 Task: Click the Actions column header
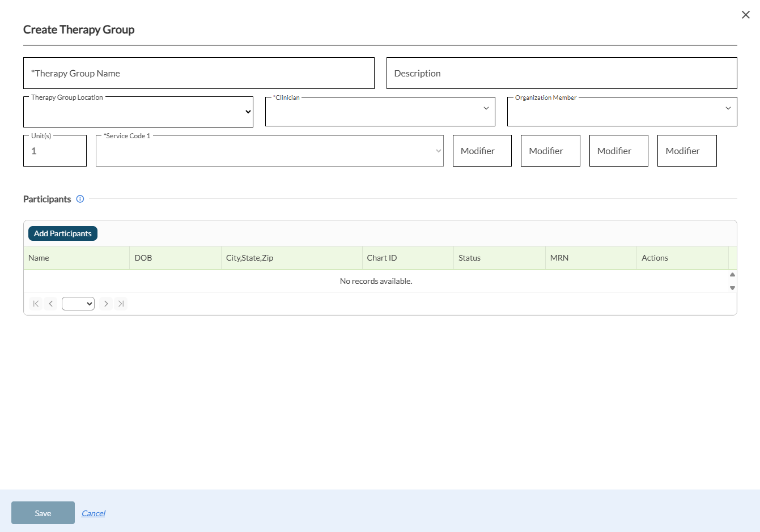[683, 258]
